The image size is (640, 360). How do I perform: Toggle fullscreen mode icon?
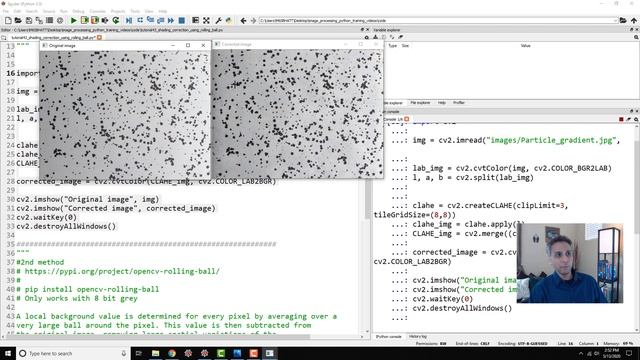tap(207, 20)
